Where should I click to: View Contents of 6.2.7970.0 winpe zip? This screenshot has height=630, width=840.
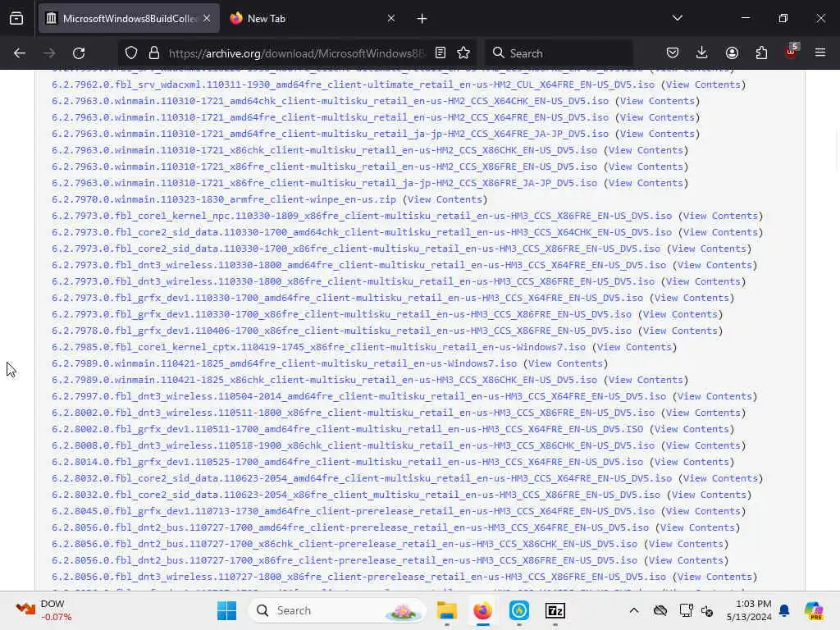(445, 199)
